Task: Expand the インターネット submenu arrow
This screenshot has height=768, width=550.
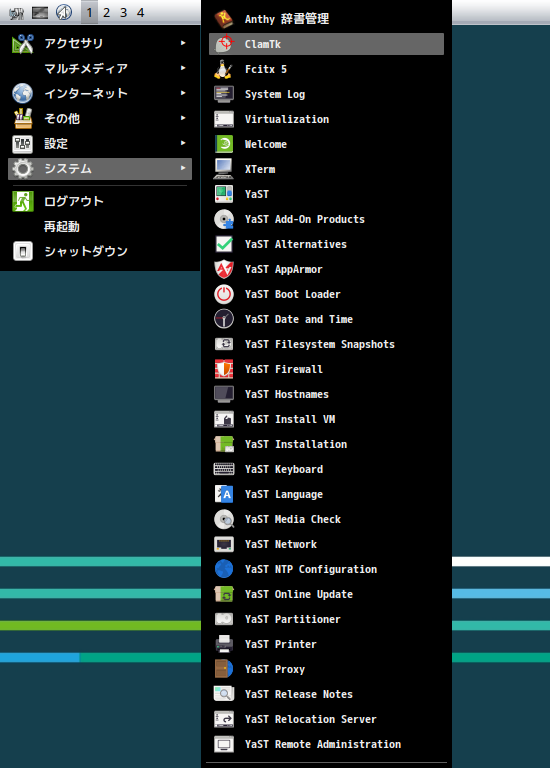Action: click(x=183, y=93)
